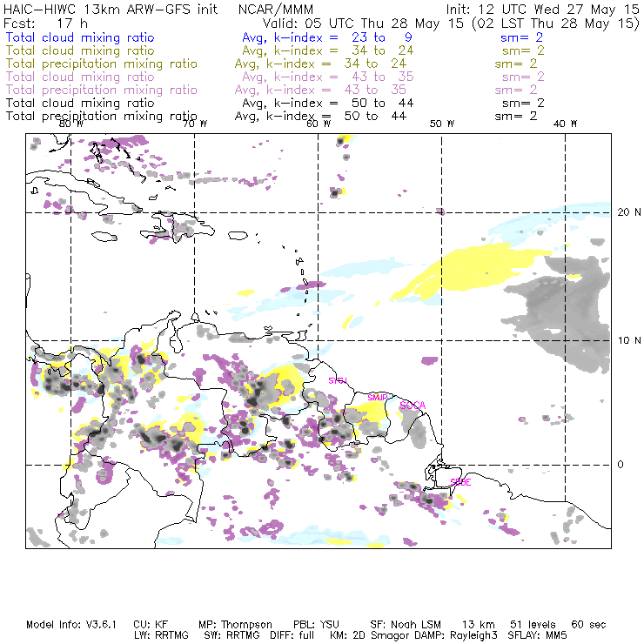Screen dimensions: 644x644
Task: Click the 'Valid: 05 UTC Thu 28 May 15' text
Action: [x=363, y=23]
